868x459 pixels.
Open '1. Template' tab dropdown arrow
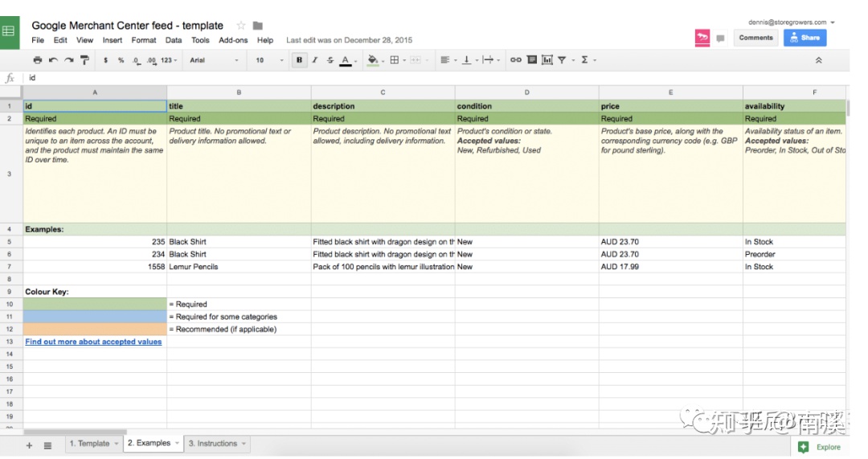[x=117, y=444]
